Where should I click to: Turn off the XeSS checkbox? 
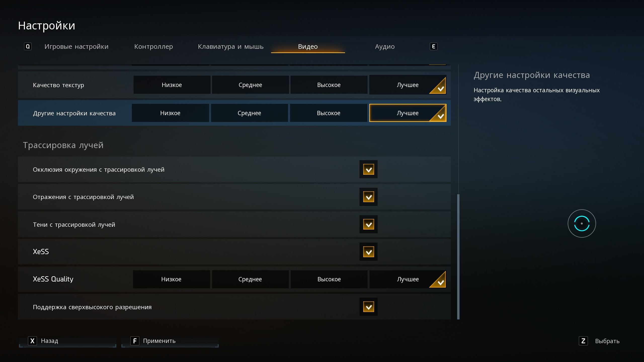[x=368, y=252]
